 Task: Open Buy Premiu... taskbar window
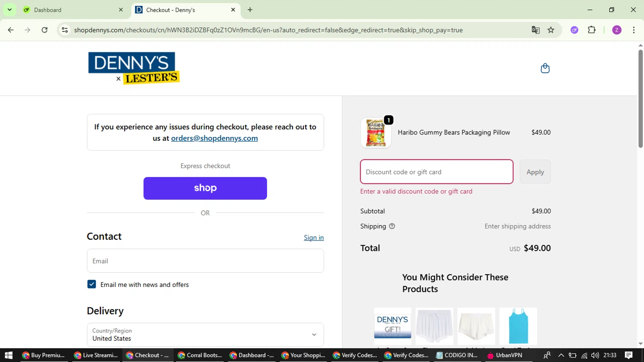43,355
